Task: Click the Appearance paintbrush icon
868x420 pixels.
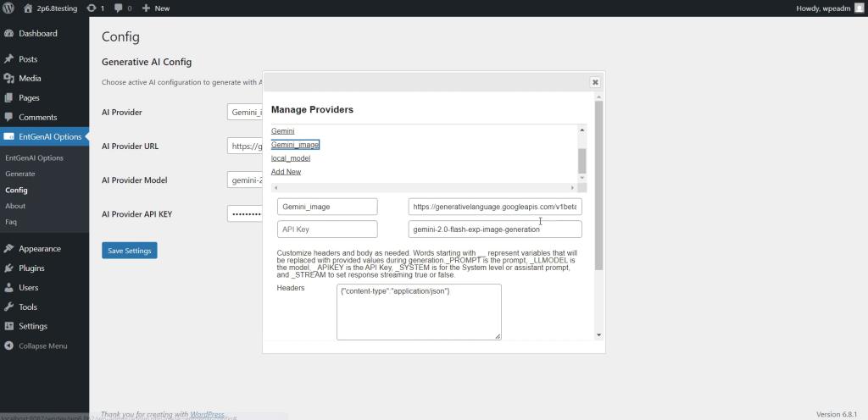Action: pyautogui.click(x=8, y=249)
